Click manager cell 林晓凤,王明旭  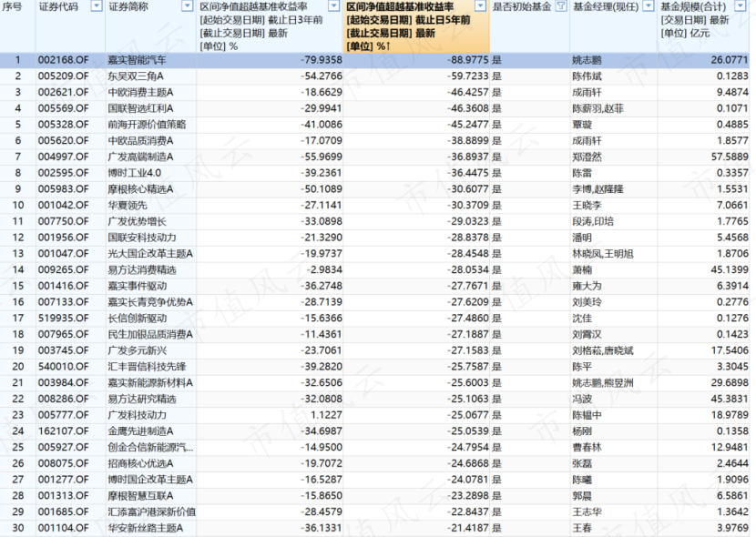(x=603, y=254)
